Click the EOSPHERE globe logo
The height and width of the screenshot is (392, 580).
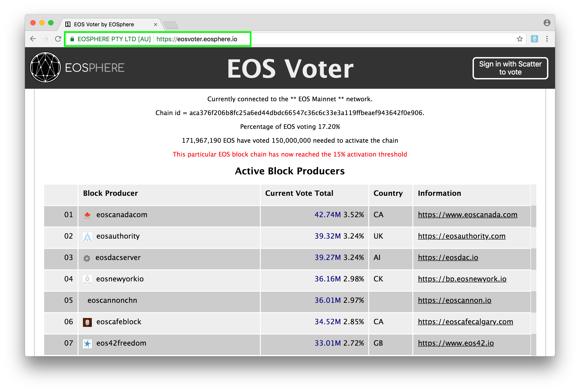pos(45,67)
